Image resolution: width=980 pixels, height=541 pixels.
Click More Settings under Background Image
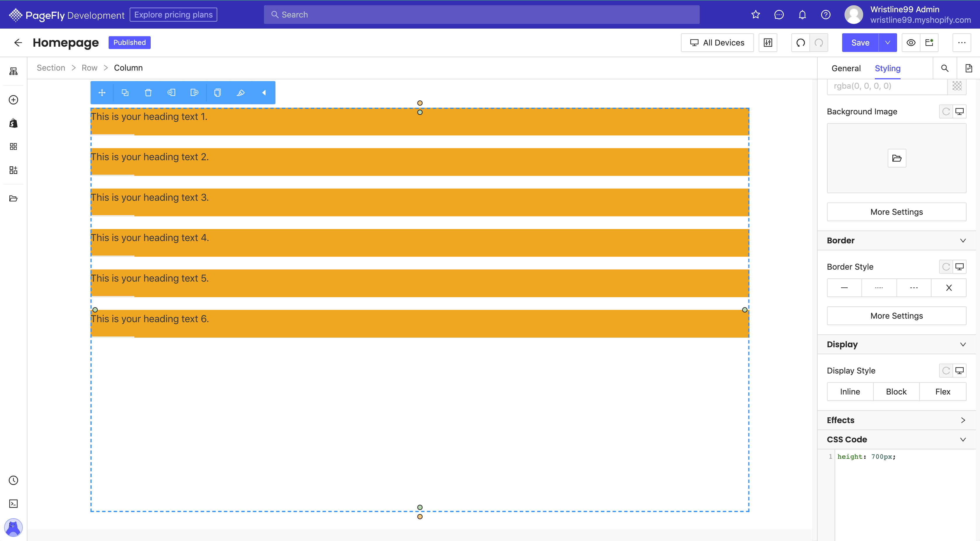click(x=896, y=212)
